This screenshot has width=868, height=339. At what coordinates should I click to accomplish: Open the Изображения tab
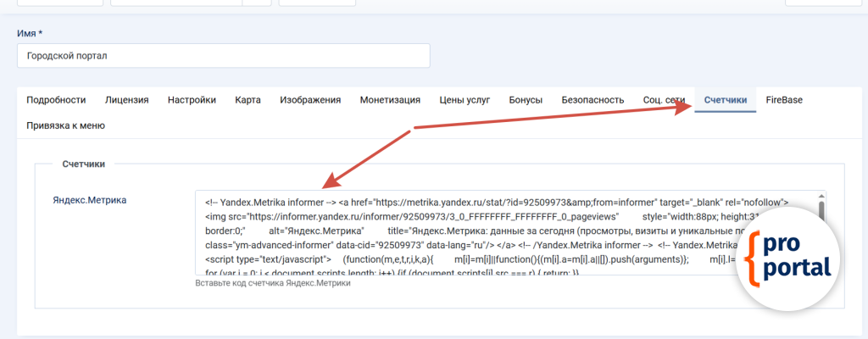pos(310,100)
